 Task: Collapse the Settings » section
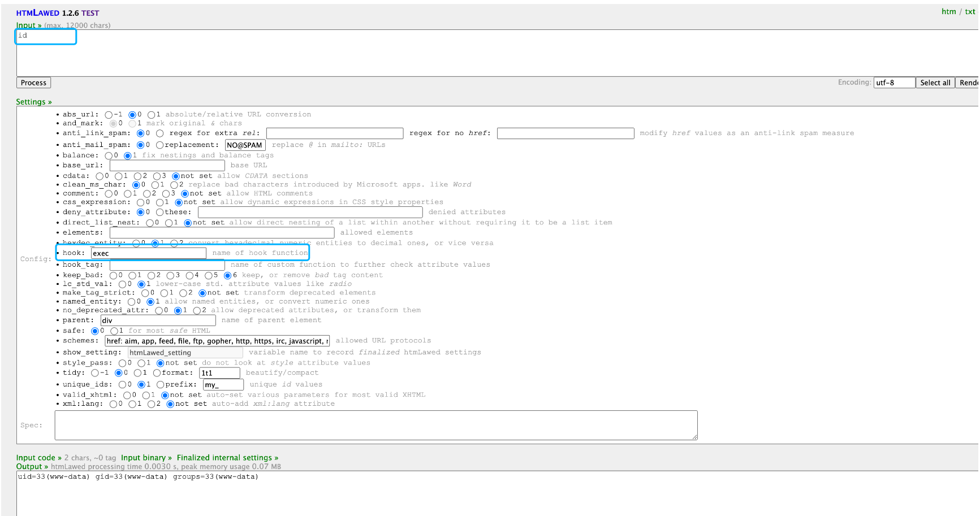tap(33, 102)
